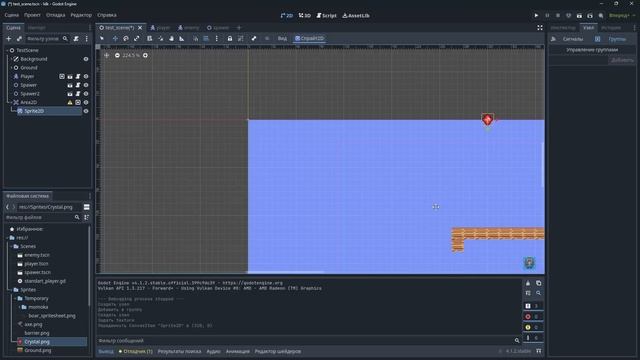Attach script using scene dock script icon
This screenshot has height=360, width=640.
(76, 38)
